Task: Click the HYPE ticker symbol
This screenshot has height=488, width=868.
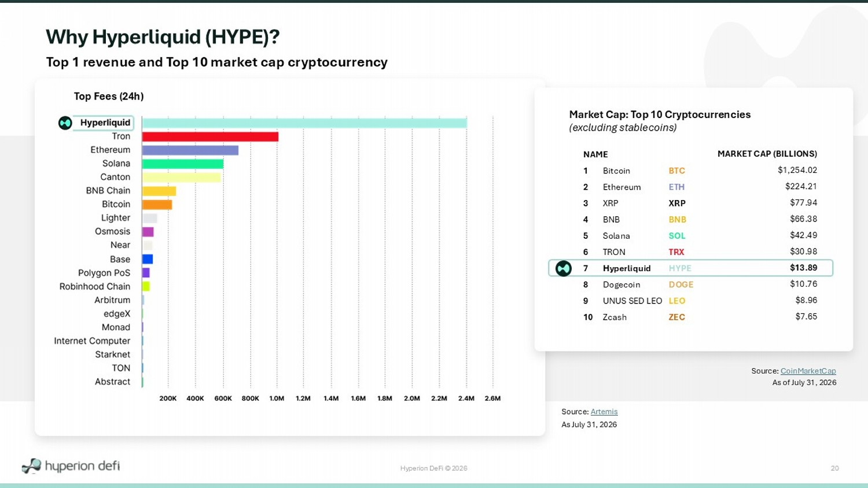Action: pyautogui.click(x=680, y=268)
